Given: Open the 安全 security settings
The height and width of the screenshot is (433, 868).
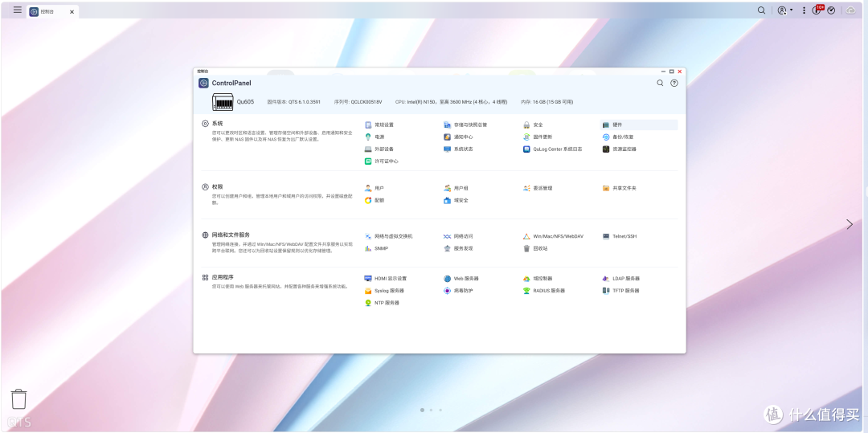Looking at the screenshot, I should click(533, 125).
